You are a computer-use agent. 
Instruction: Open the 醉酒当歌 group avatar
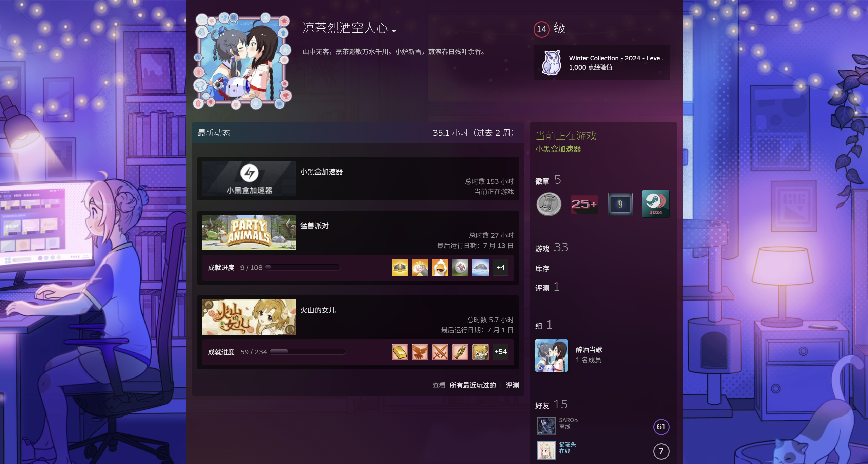tap(552, 355)
